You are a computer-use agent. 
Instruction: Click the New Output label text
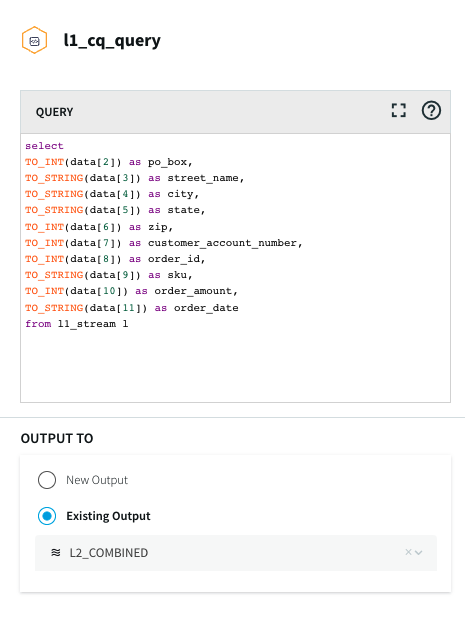coord(97,480)
